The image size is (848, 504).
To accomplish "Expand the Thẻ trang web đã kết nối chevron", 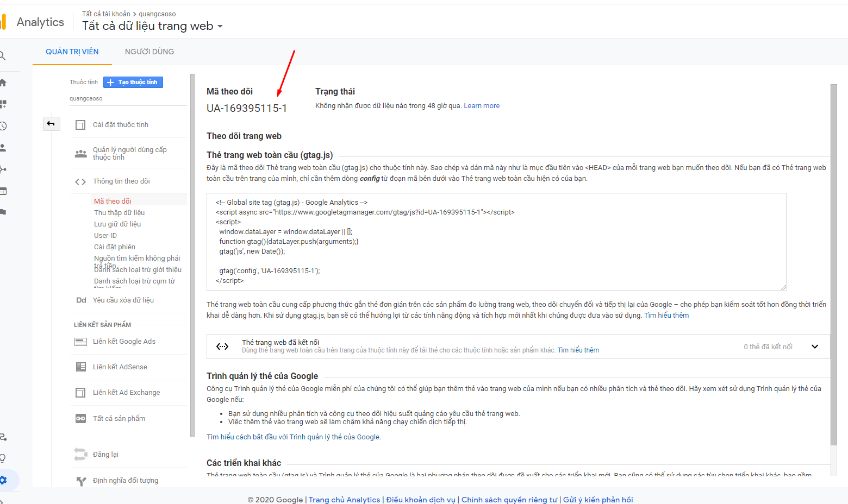I will (815, 346).
